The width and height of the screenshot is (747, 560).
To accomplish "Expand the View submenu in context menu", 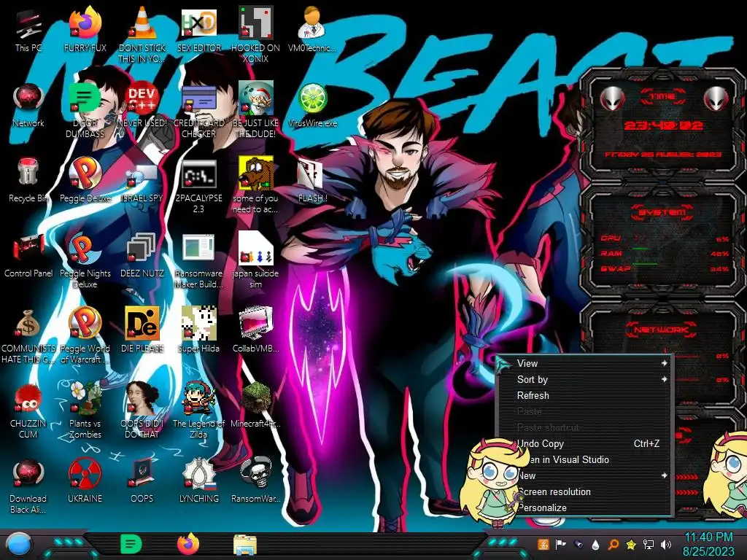I will point(584,363).
